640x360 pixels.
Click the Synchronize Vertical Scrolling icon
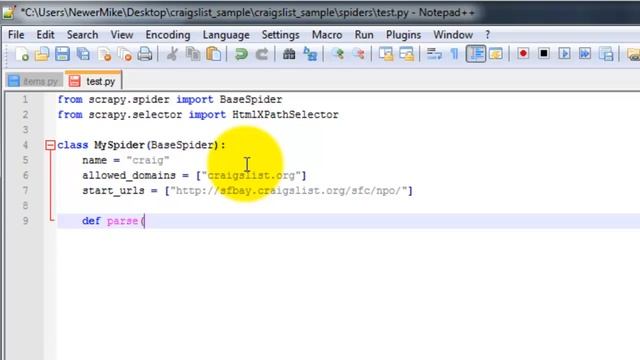point(386,54)
